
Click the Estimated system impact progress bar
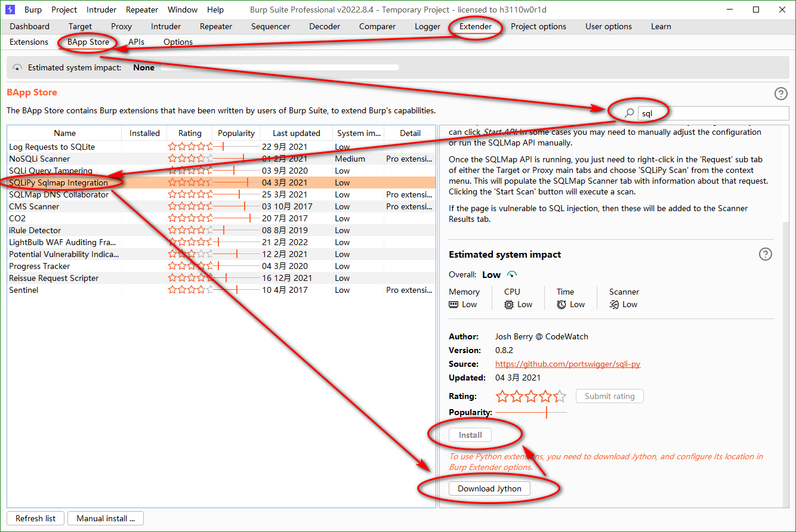pos(280,68)
